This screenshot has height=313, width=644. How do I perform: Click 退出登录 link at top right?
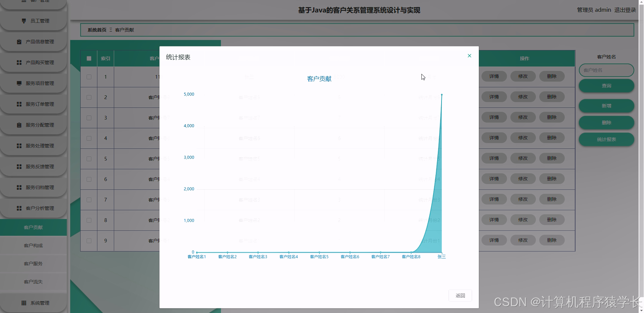(625, 10)
